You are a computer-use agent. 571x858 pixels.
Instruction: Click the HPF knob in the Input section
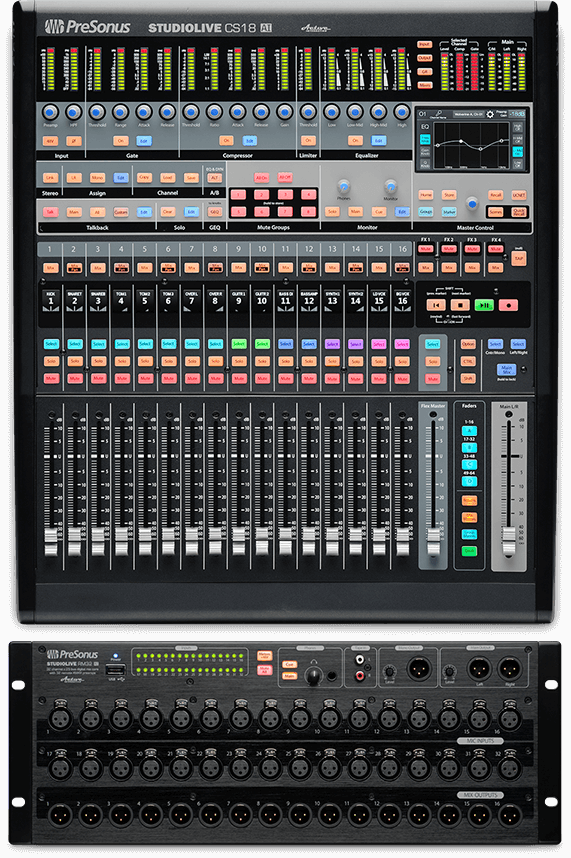pyautogui.click(x=73, y=112)
